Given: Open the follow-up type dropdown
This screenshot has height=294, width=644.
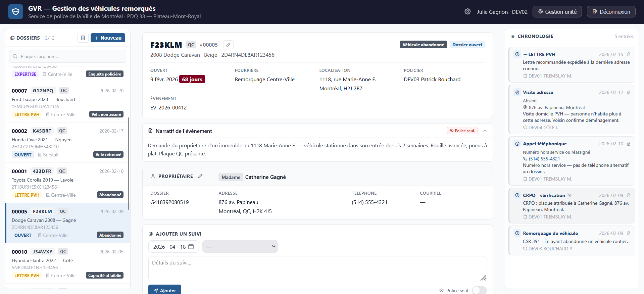Looking at the screenshot, I should 240,247.
